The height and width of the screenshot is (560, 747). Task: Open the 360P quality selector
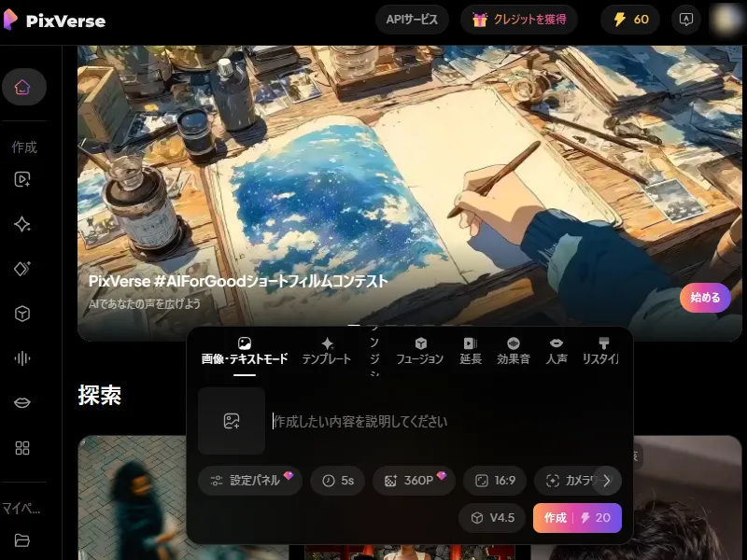click(x=414, y=481)
